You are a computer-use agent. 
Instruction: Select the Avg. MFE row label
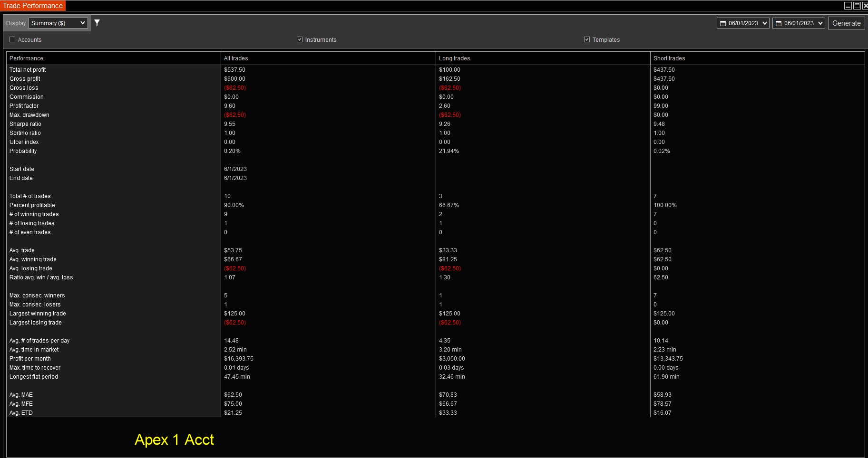point(21,404)
